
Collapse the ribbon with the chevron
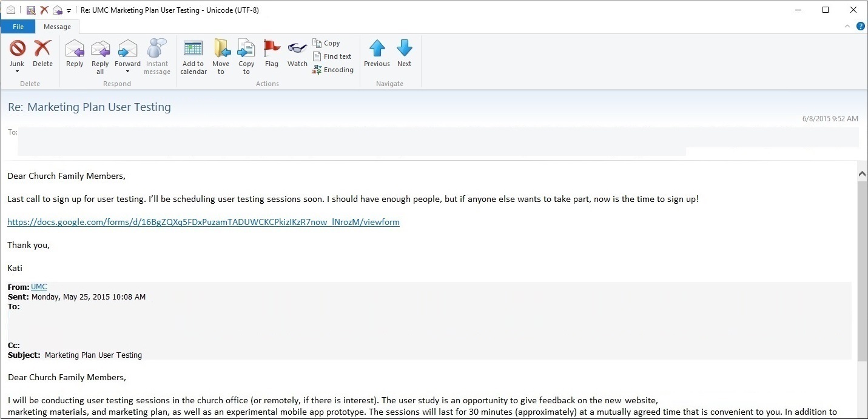coord(847,27)
